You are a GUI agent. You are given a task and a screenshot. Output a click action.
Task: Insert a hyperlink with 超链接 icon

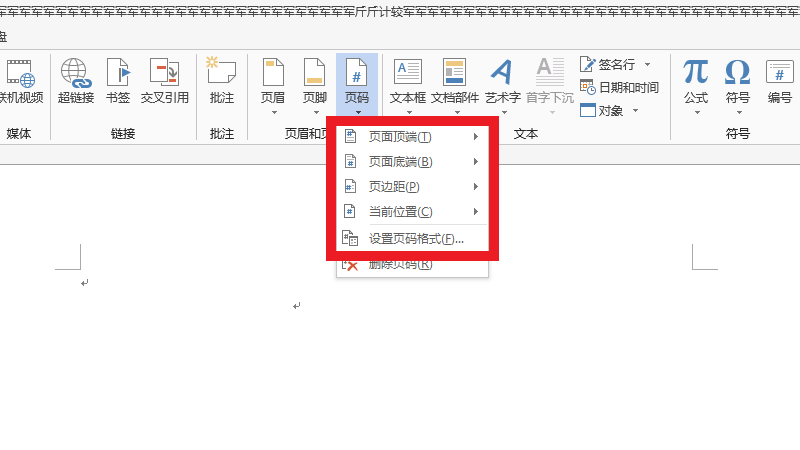pos(76,80)
